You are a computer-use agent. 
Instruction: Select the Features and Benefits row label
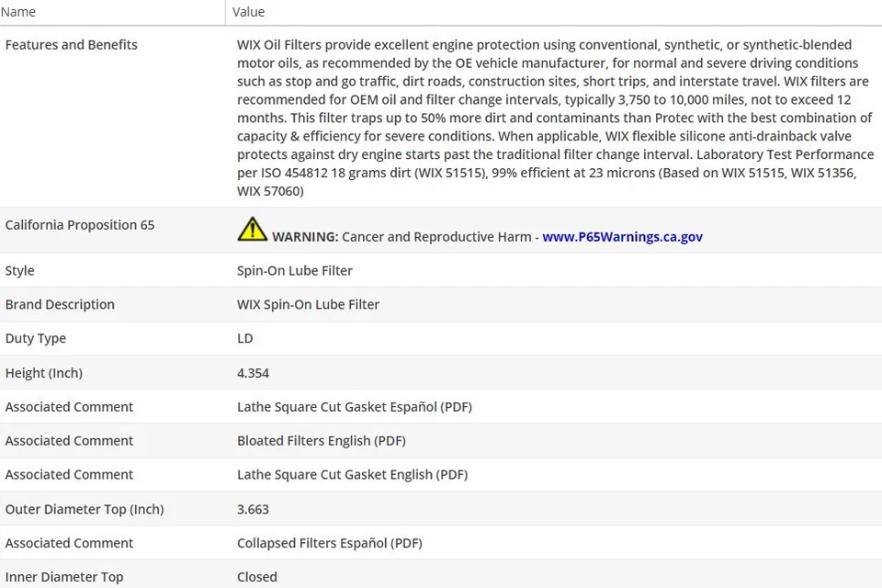71,45
